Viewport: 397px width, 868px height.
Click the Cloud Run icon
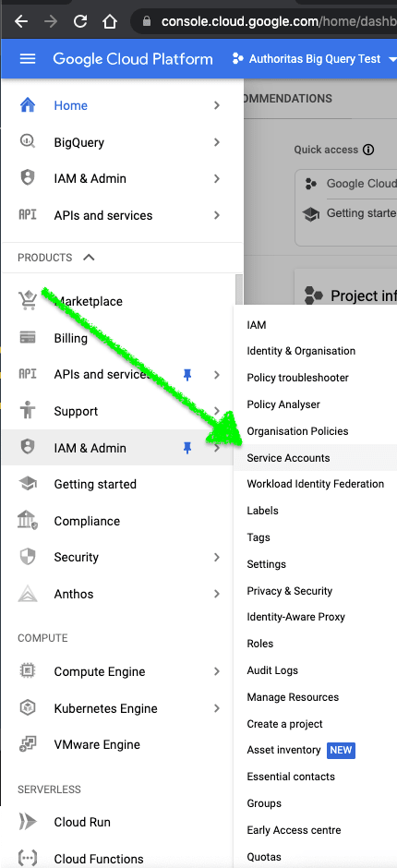click(27, 822)
